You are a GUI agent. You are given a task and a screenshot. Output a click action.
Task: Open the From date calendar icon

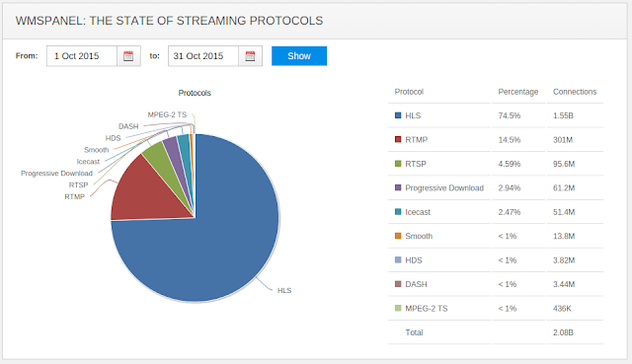coord(128,56)
